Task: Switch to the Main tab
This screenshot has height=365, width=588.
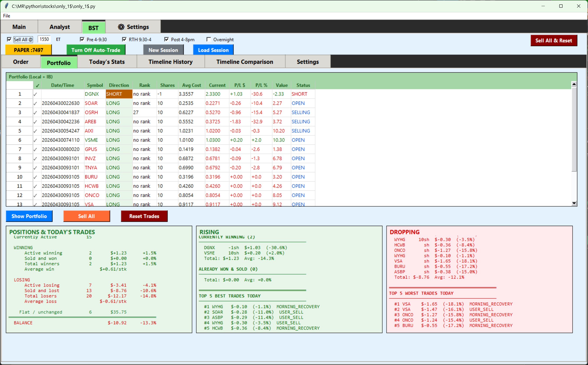Action: pos(19,27)
